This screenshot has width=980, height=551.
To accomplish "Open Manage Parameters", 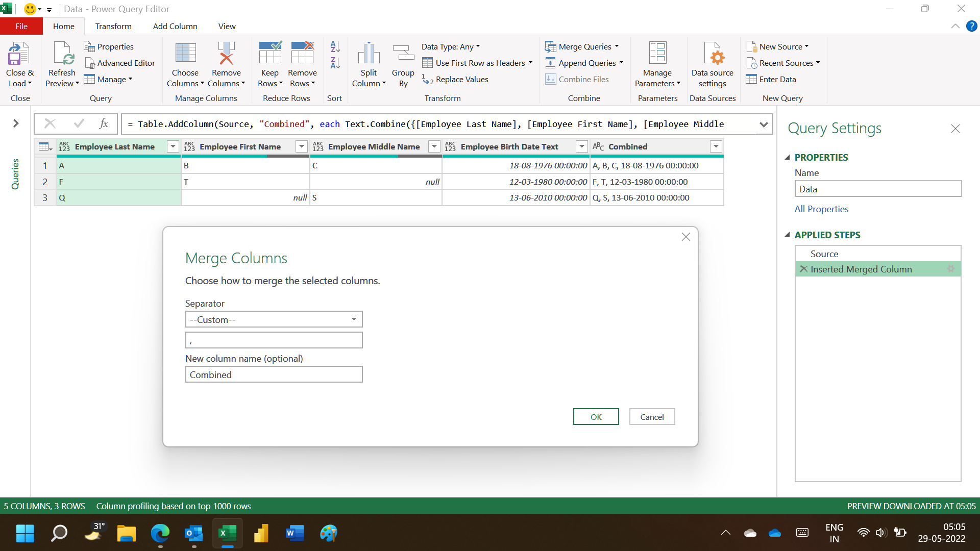I will coord(657,64).
